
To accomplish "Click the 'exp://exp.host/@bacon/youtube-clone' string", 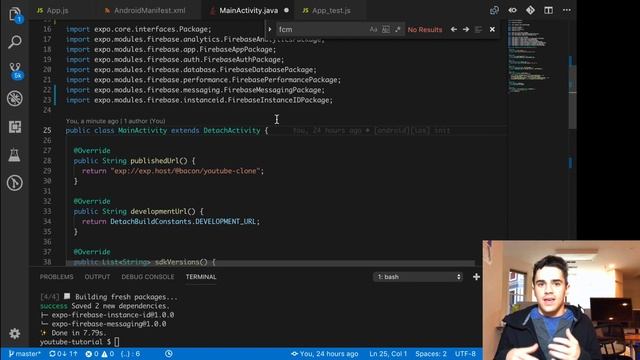I will [185, 171].
